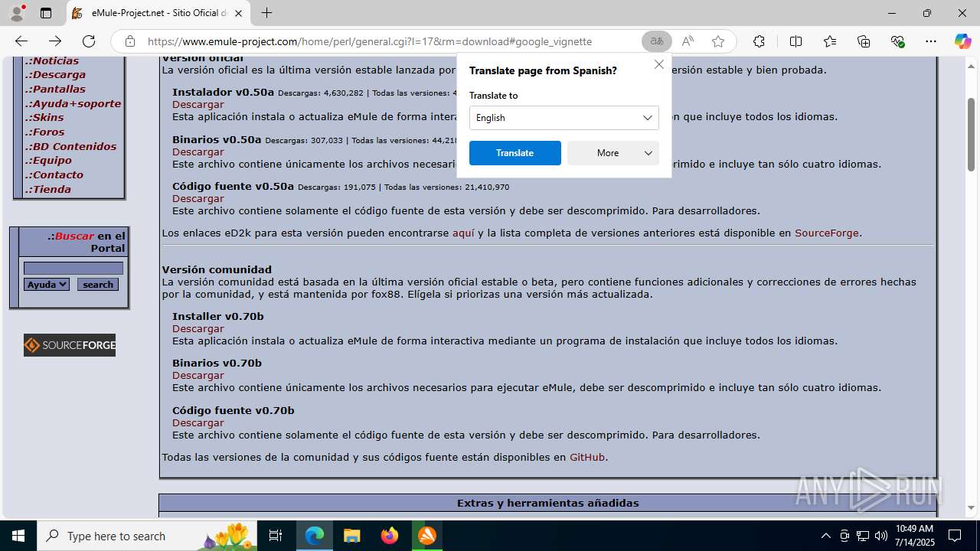This screenshot has width=980, height=551.
Task: Click the address bar URL
Action: pos(369,41)
